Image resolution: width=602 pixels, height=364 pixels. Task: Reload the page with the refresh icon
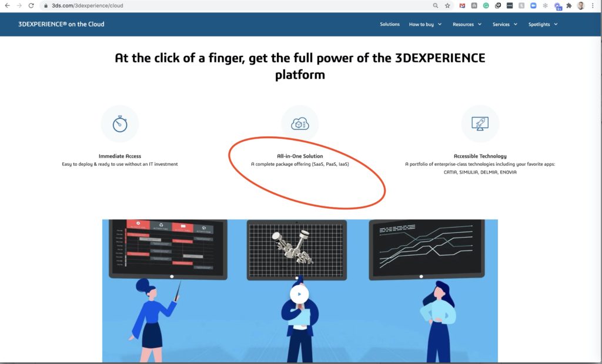click(31, 6)
